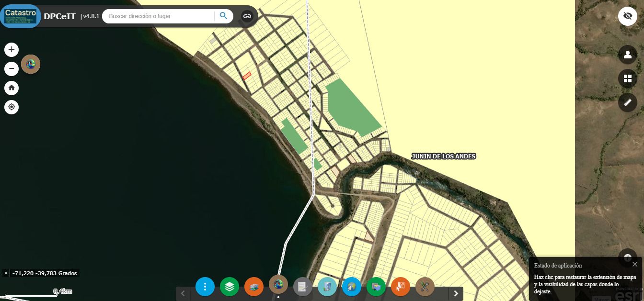The width and height of the screenshot is (644, 301).
Task: Toggle the floating globe basemap widget
Action: (31, 64)
